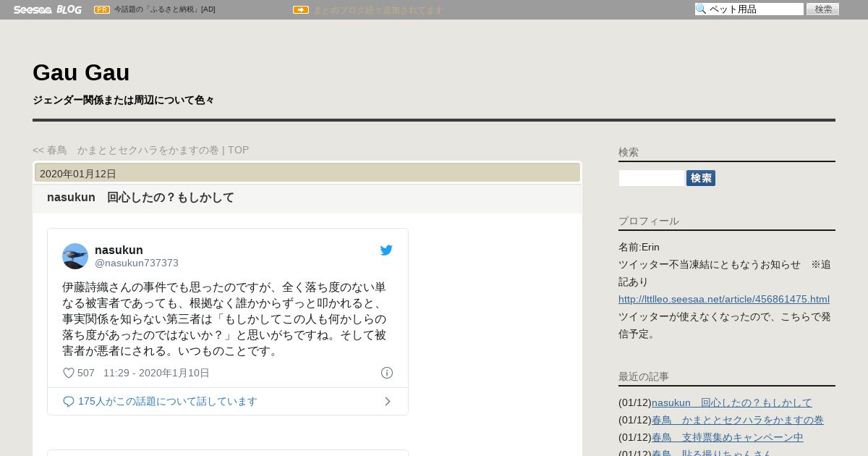868x456 pixels.
Task: Click the 最近の記事 sidebar heading
Action: pos(644,376)
